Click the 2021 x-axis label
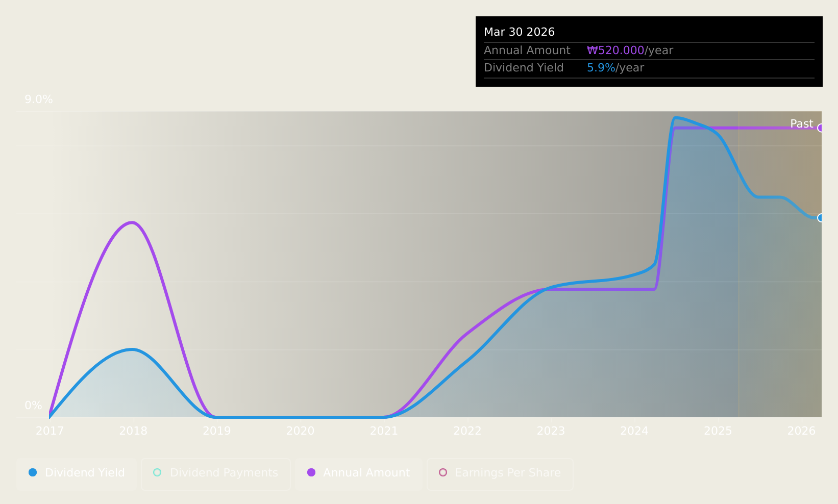This screenshot has height=504, width=838. [x=384, y=431]
